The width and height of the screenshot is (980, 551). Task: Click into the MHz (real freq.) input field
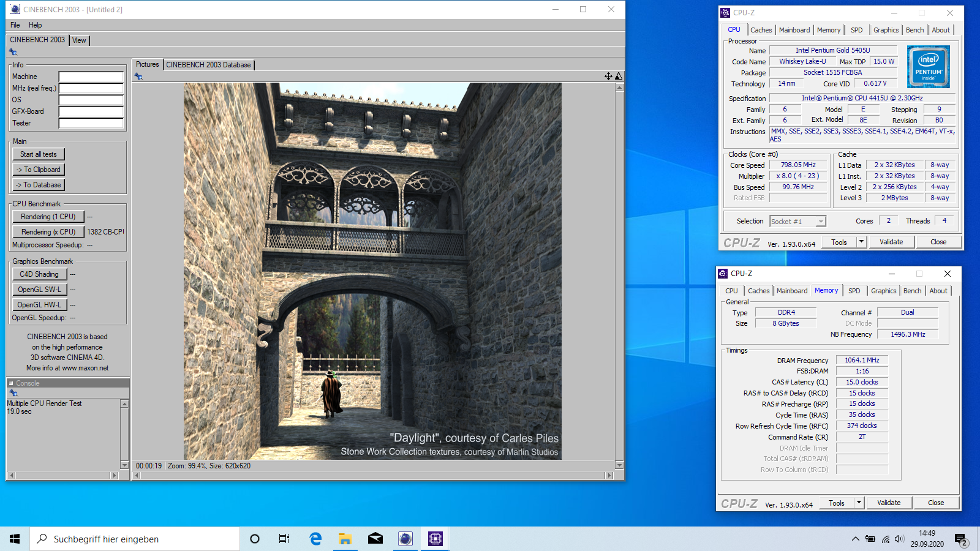click(91, 89)
